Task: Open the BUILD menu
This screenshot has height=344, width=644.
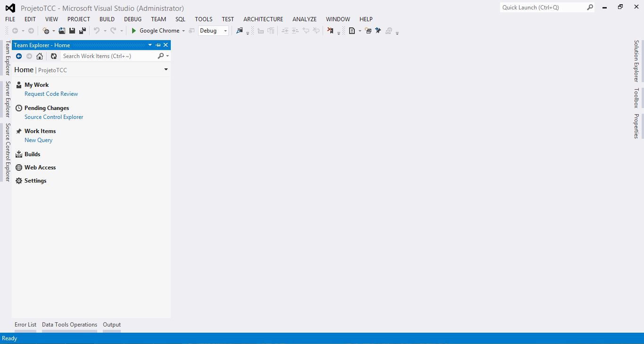Action: pos(107,19)
